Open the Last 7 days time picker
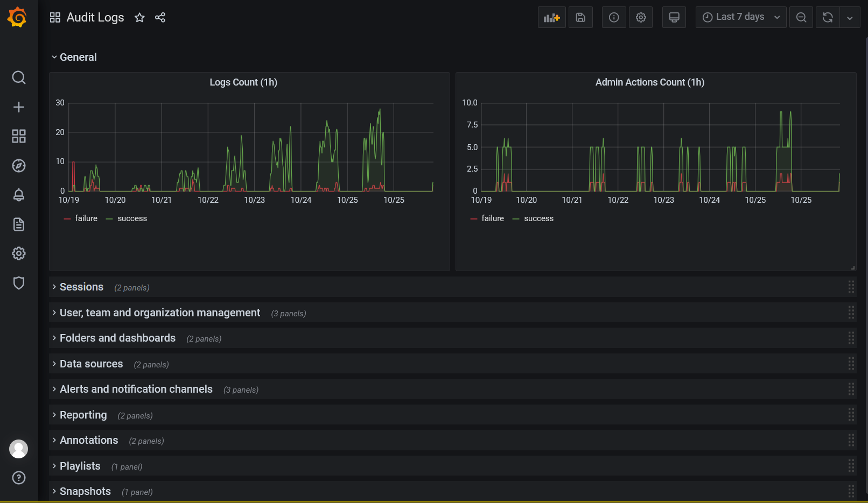The width and height of the screenshot is (868, 503). point(740,17)
